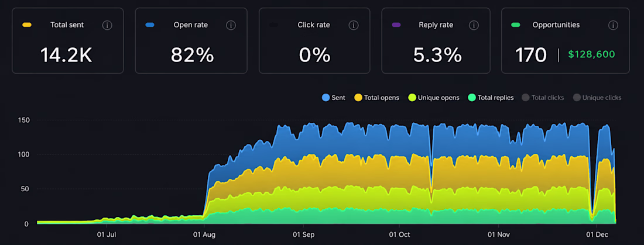
Task: Toggle Unique opens series in legend
Action: 434,98
